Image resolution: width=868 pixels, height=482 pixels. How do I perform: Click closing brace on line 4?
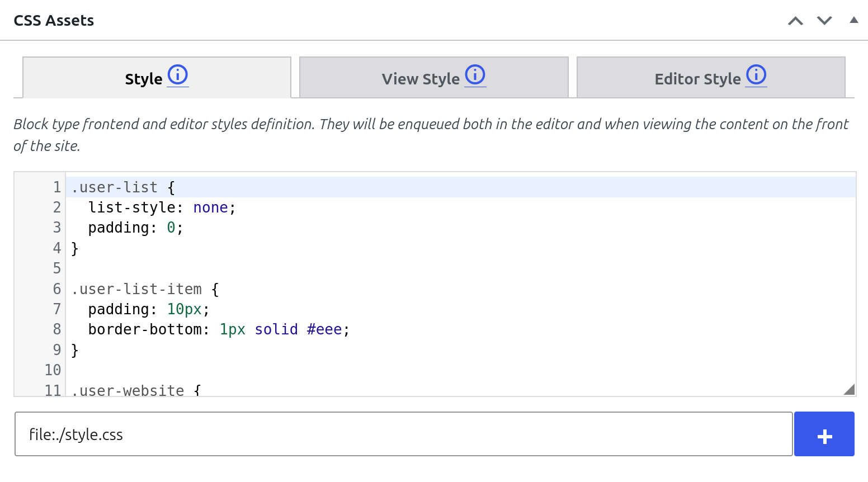pyautogui.click(x=75, y=248)
